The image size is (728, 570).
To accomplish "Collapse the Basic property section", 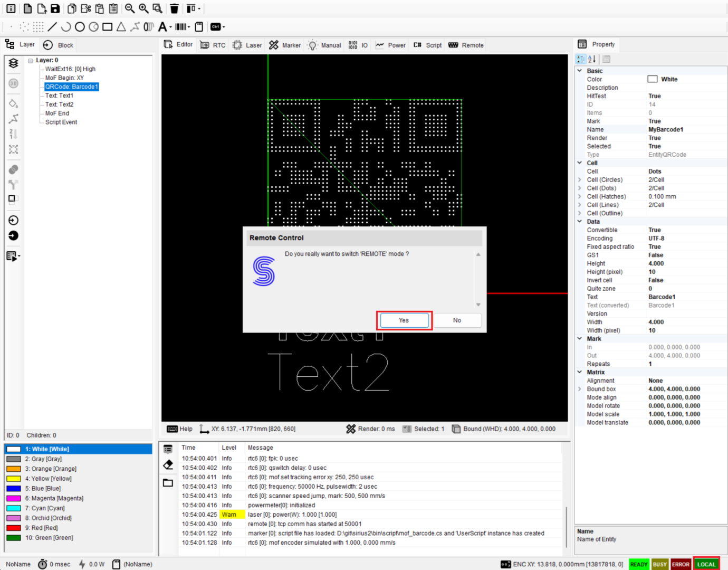I will pos(580,71).
